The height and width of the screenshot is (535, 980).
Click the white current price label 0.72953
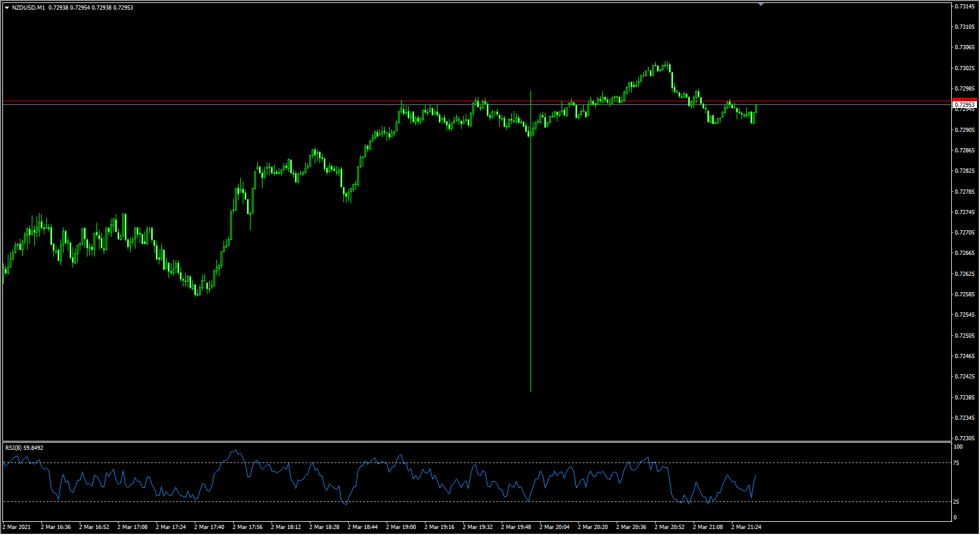point(964,105)
